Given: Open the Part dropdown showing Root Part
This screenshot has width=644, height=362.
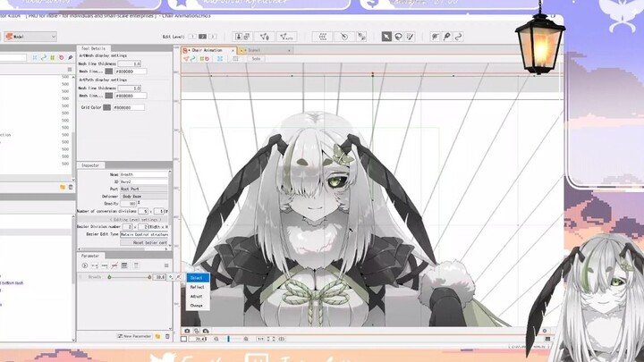Looking at the screenshot, I should [x=144, y=189].
